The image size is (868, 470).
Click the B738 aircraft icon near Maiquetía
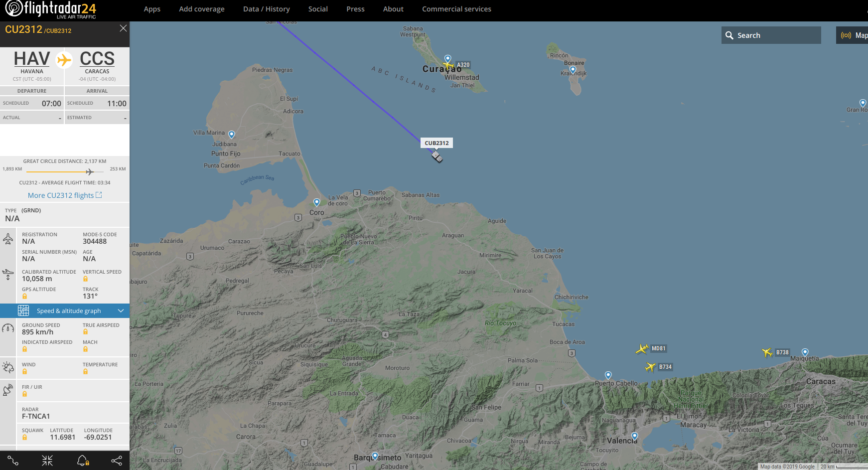(767, 352)
